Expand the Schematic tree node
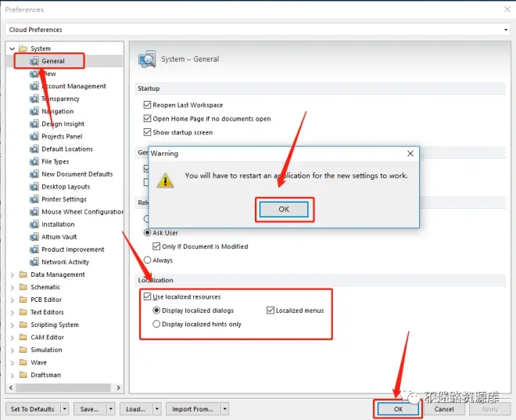This screenshot has width=516, height=420. pyautogui.click(x=13, y=287)
